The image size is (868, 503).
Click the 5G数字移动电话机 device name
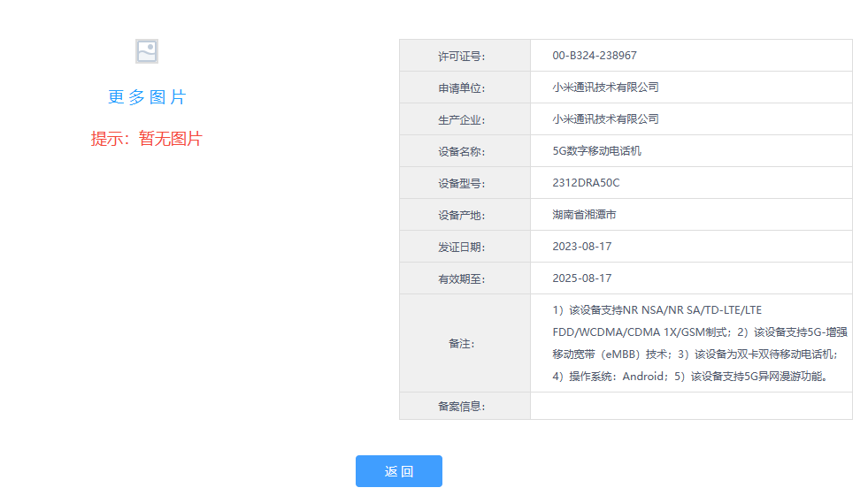(x=596, y=151)
